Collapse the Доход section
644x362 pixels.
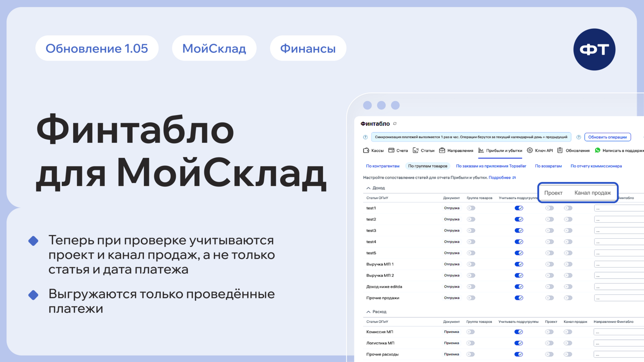click(x=368, y=188)
